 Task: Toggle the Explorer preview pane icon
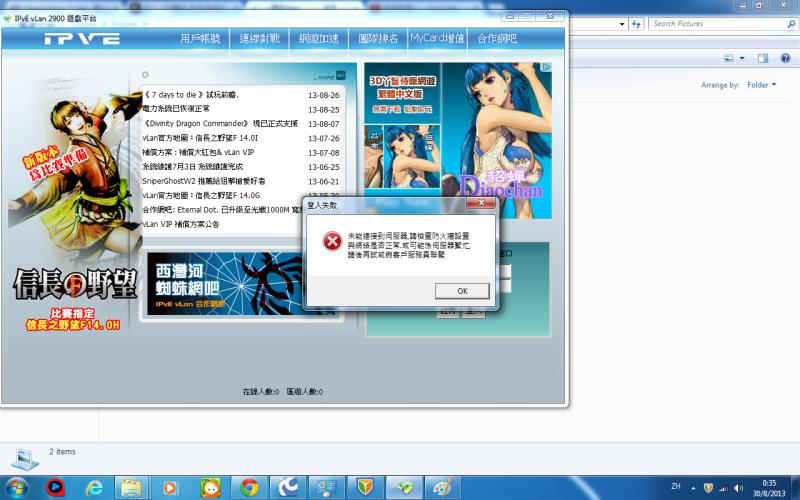tap(761, 59)
